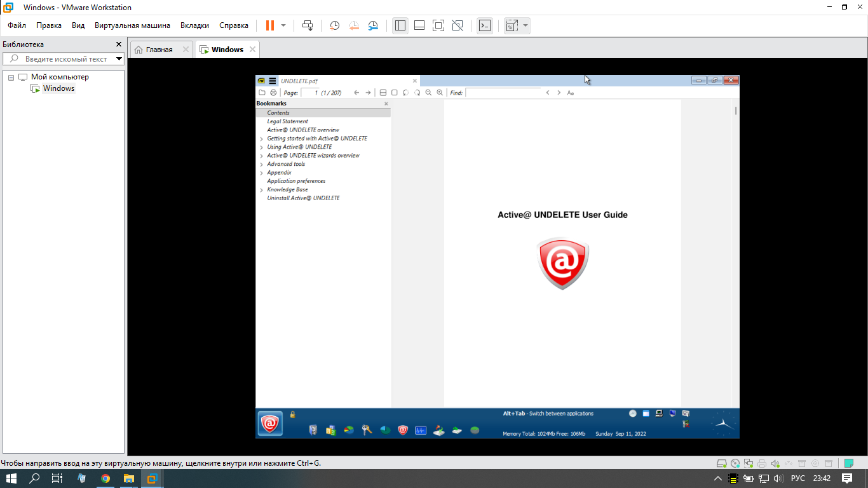Go forward with the right arrow after the page count
Image resolution: width=868 pixels, height=488 pixels.
[368, 93]
